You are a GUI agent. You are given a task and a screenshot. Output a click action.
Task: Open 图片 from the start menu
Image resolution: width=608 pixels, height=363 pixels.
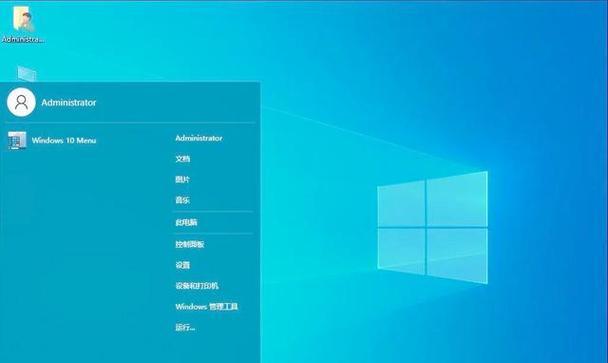pyautogui.click(x=183, y=180)
